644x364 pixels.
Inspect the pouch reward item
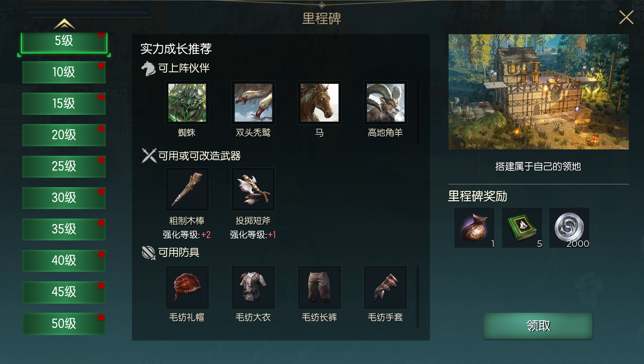pos(474,228)
